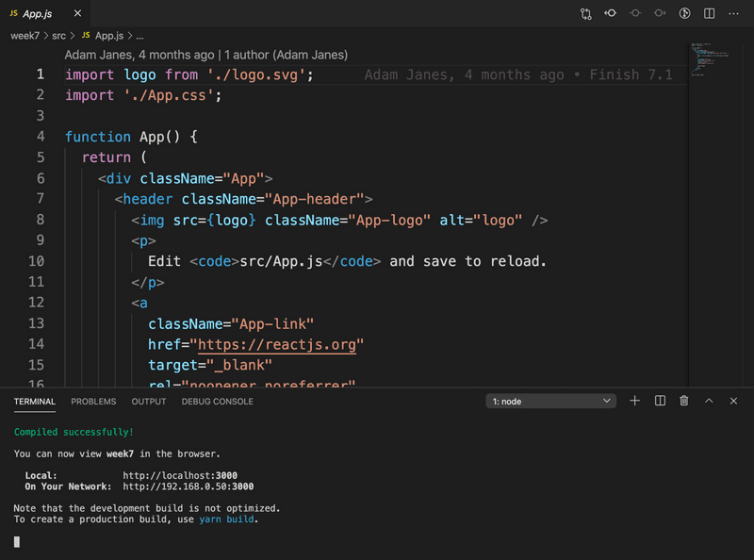Click the 'week7' breadcrumb folder
The height and width of the screenshot is (560, 754).
pos(25,35)
